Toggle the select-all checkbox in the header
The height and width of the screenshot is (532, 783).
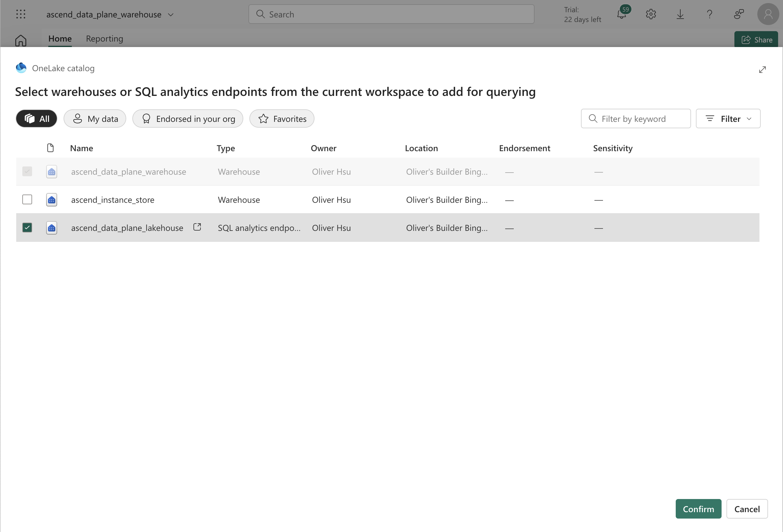click(x=27, y=148)
